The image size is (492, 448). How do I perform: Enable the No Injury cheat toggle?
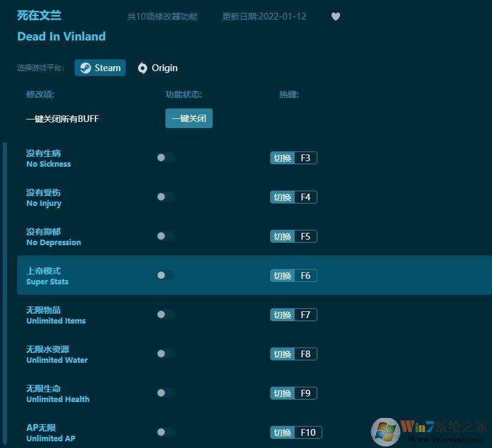point(164,197)
